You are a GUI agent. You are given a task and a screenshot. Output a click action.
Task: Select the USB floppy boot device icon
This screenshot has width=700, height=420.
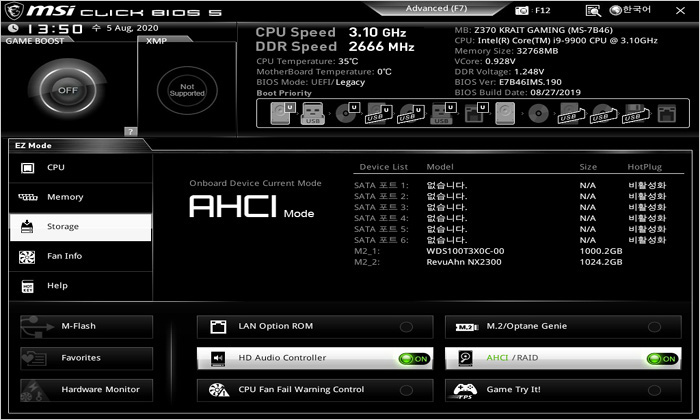636,113
